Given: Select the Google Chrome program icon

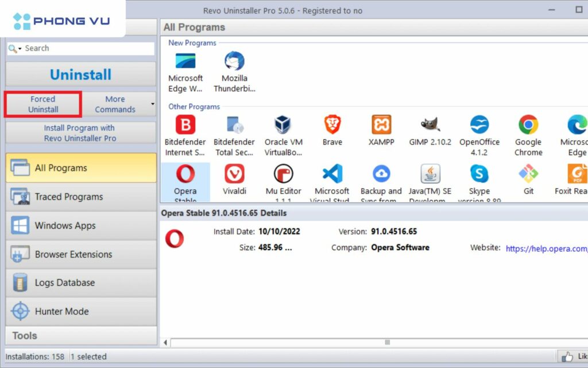Looking at the screenshot, I should (x=528, y=125).
